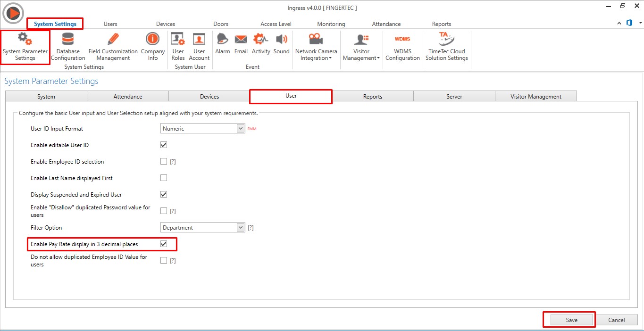This screenshot has height=331, width=644.
Task: Open TimeTec Cloud Solution Settings
Action: coord(447,47)
